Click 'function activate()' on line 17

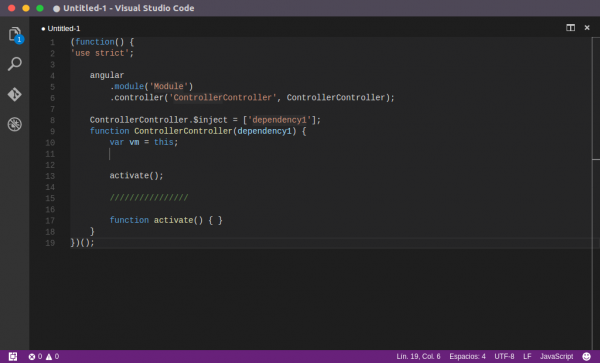coord(156,220)
